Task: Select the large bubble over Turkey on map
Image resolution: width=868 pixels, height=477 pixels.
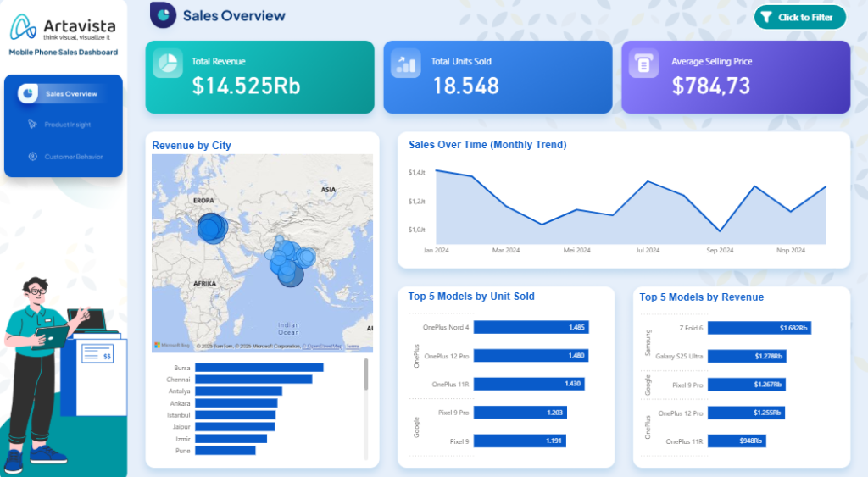Action: [x=212, y=228]
